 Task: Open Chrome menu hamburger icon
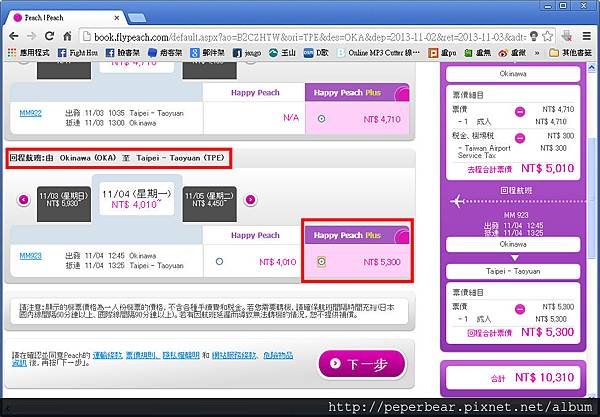click(x=587, y=36)
